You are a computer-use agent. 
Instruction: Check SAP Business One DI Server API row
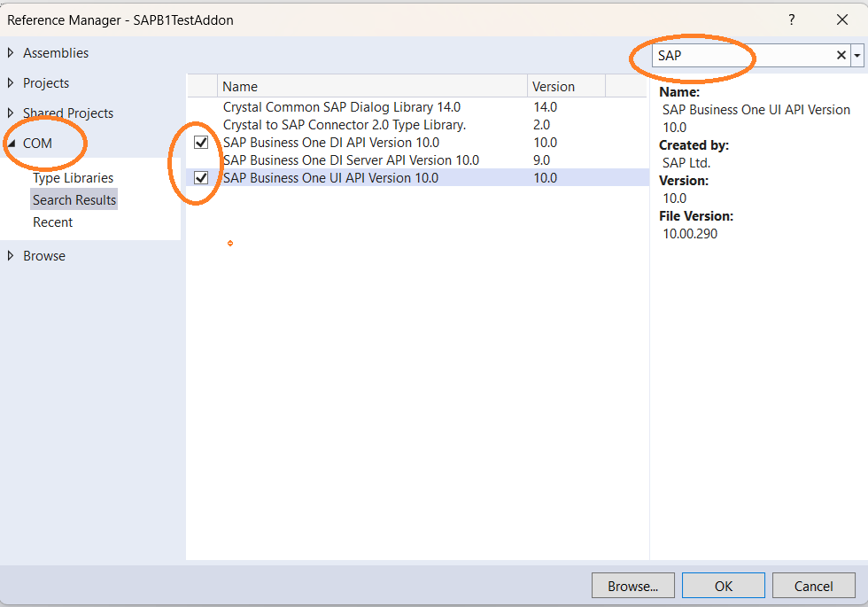(x=201, y=160)
